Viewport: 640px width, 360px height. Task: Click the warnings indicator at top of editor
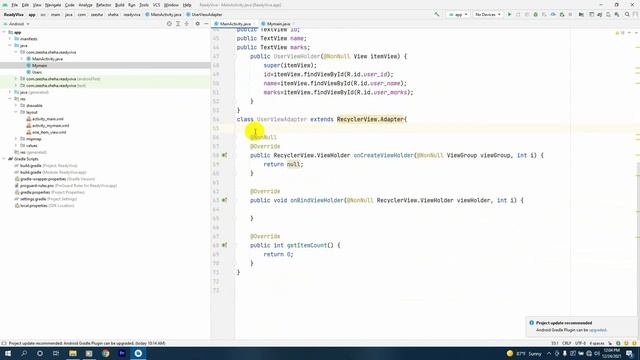(620, 33)
